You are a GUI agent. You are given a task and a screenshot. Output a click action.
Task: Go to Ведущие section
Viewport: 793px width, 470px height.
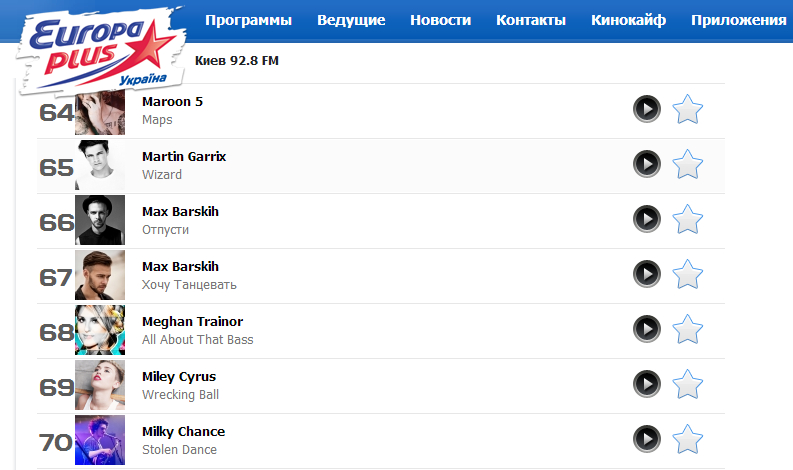351,20
